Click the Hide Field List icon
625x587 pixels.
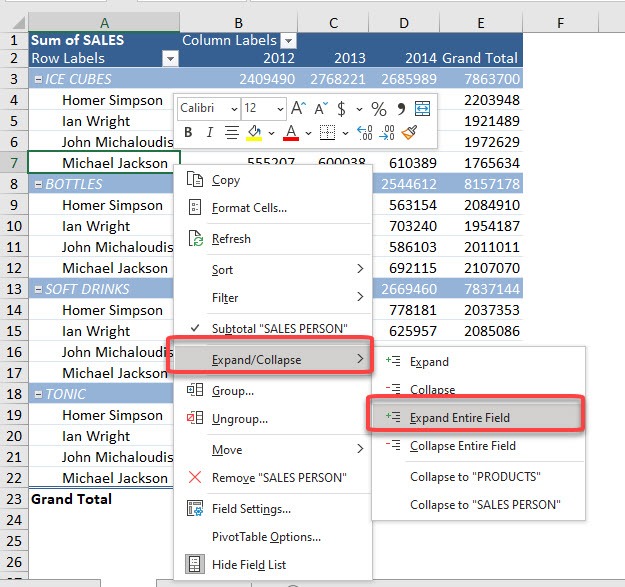coord(195,564)
